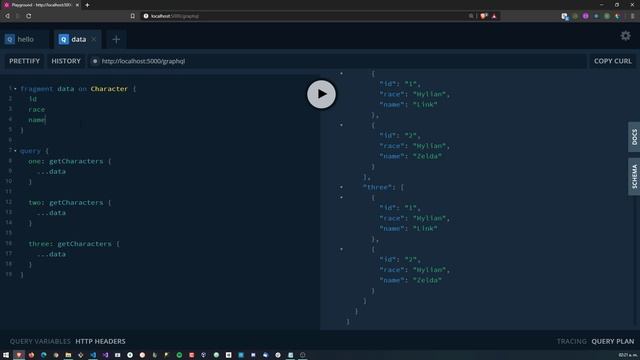Click the PRETTIFY button
The image size is (640, 360).
coord(24,61)
